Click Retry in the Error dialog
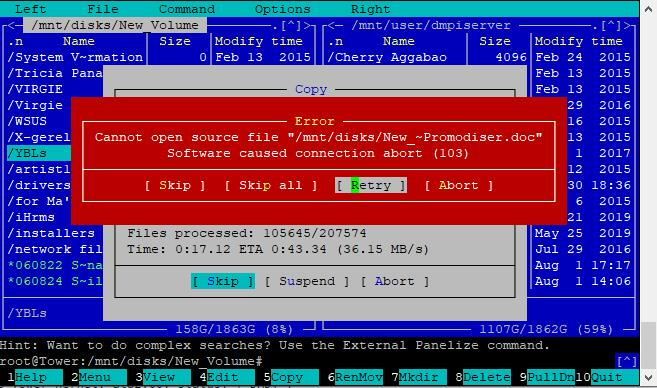The image size is (657, 388). tap(371, 185)
